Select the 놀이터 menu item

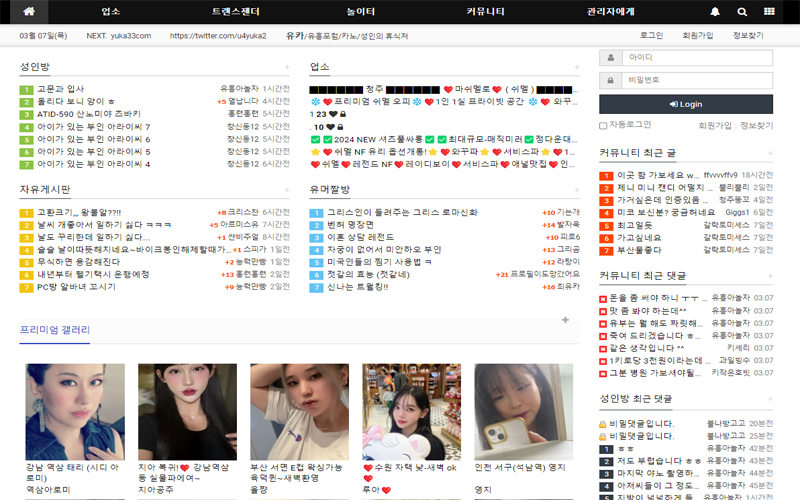click(x=361, y=12)
